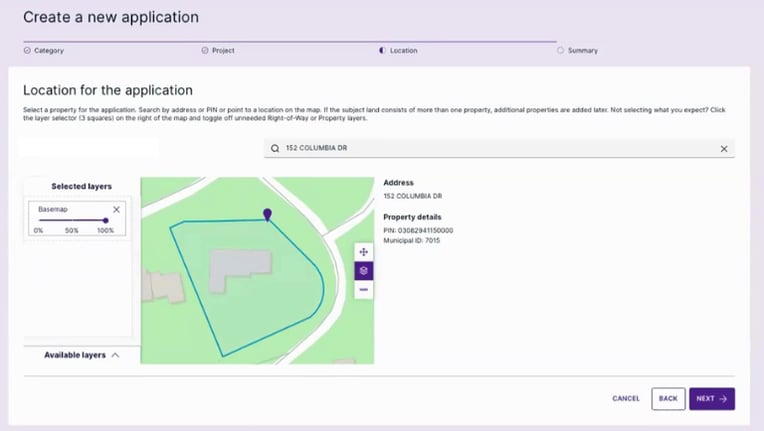The width and height of the screenshot is (764, 431).
Task: Click the purple location pin marker
Action: 267,214
